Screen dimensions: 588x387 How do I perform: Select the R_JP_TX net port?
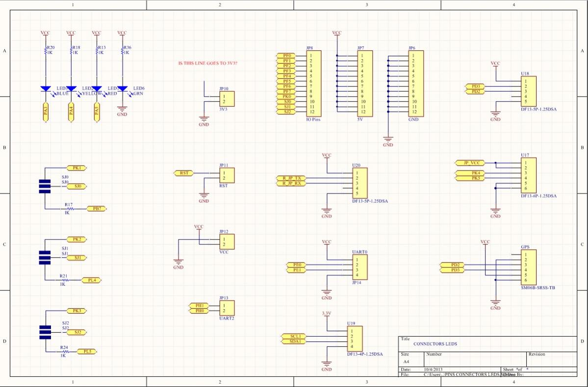(291, 178)
